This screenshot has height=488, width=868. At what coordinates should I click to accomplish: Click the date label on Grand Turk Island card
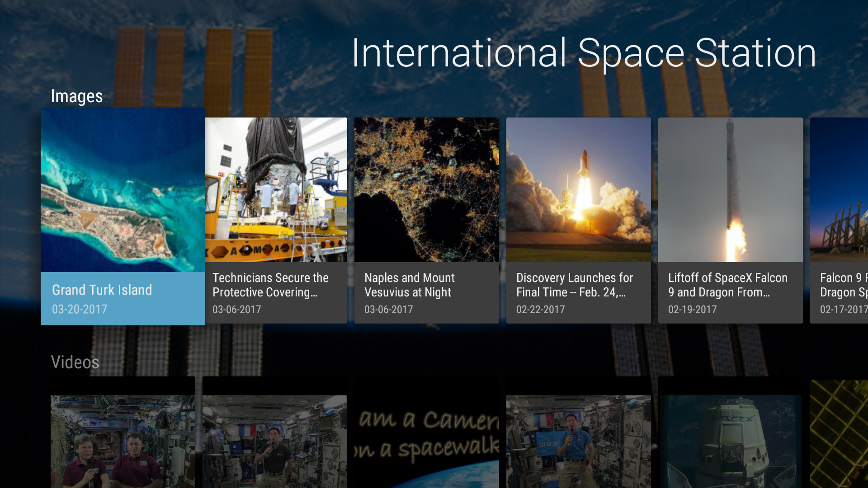coord(80,309)
